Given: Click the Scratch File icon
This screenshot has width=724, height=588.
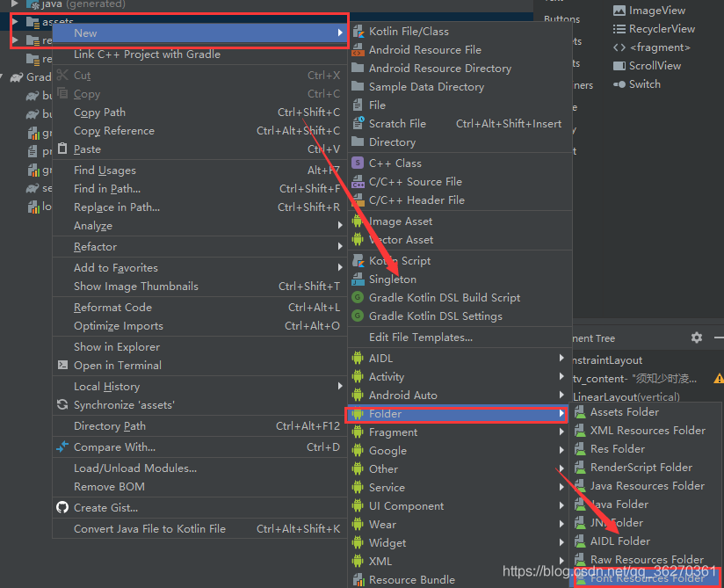Looking at the screenshot, I should (x=358, y=123).
